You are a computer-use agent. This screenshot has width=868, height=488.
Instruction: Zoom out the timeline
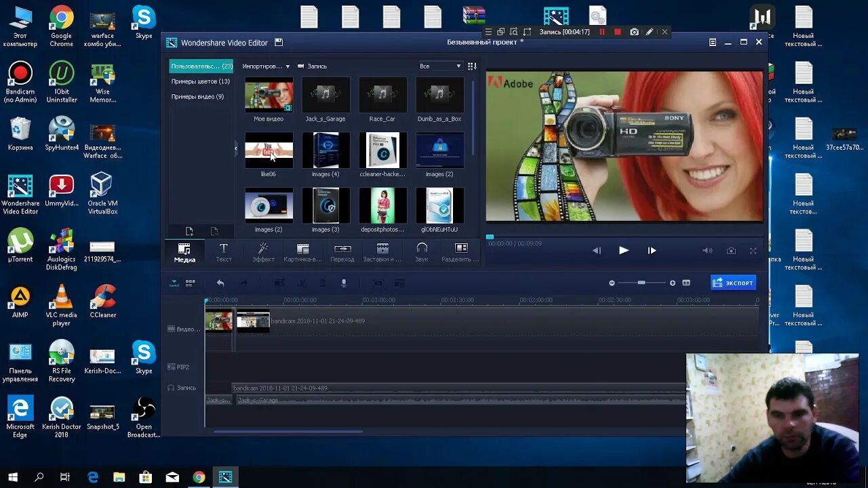pyautogui.click(x=612, y=283)
